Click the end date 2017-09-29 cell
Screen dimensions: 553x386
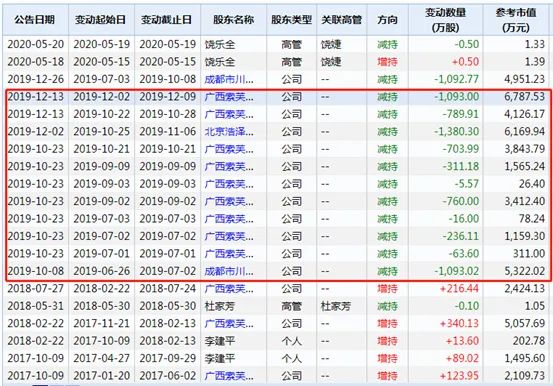(x=168, y=358)
